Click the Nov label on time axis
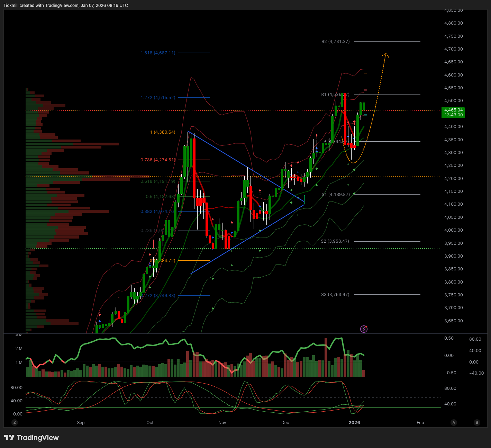The width and height of the screenshot is (491, 448). (x=222, y=423)
